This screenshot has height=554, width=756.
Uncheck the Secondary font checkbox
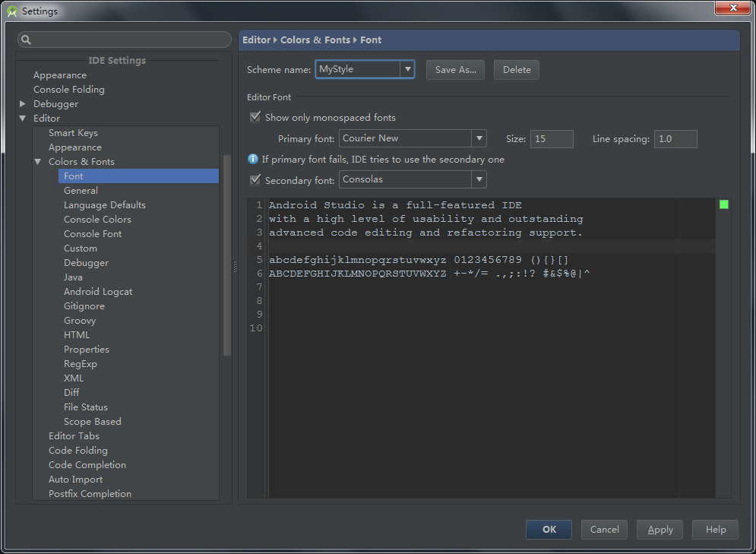tap(255, 180)
